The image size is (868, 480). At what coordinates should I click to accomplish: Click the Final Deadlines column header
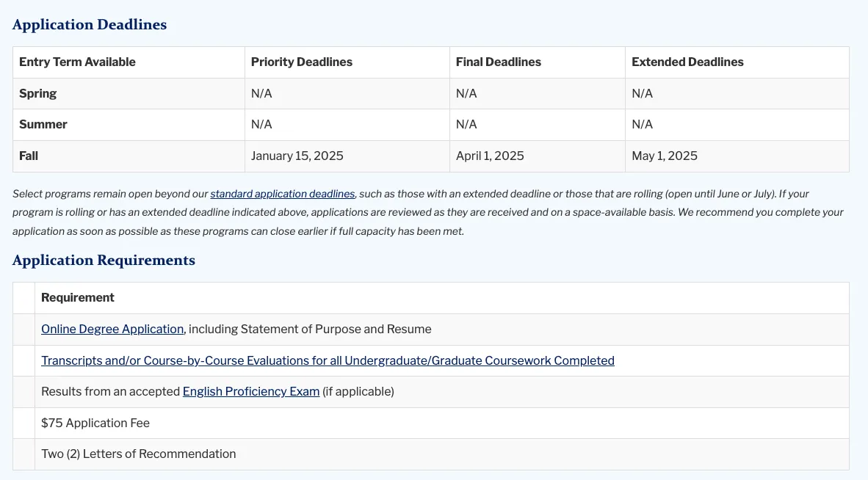[x=498, y=62]
